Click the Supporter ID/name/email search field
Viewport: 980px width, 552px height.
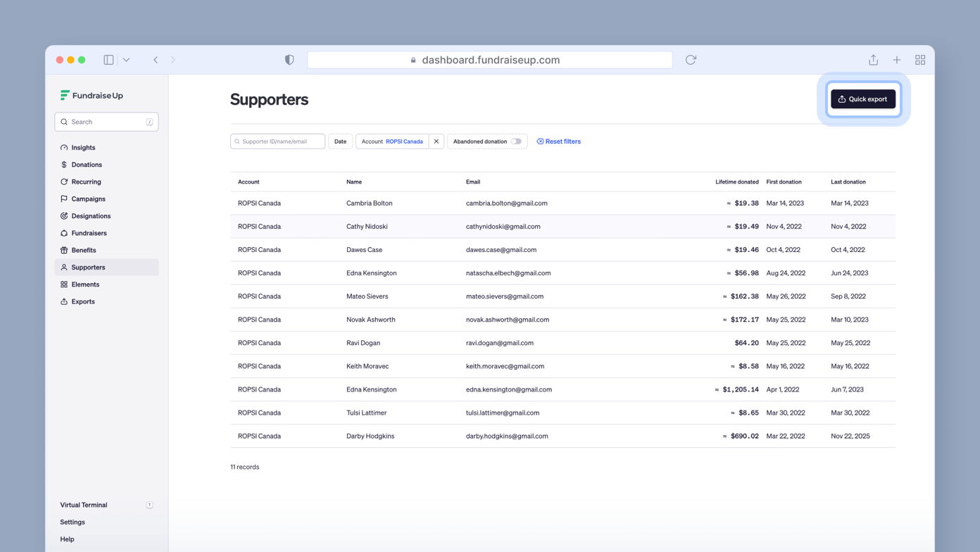point(277,141)
